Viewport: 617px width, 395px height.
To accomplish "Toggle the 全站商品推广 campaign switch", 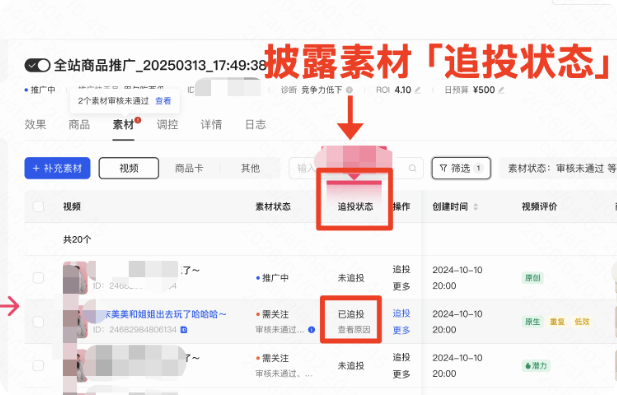I will coord(37,65).
